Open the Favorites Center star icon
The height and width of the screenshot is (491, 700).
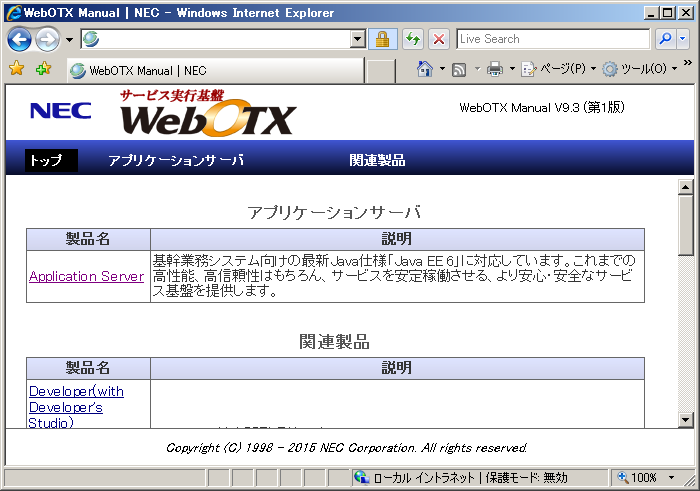point(17,69)
